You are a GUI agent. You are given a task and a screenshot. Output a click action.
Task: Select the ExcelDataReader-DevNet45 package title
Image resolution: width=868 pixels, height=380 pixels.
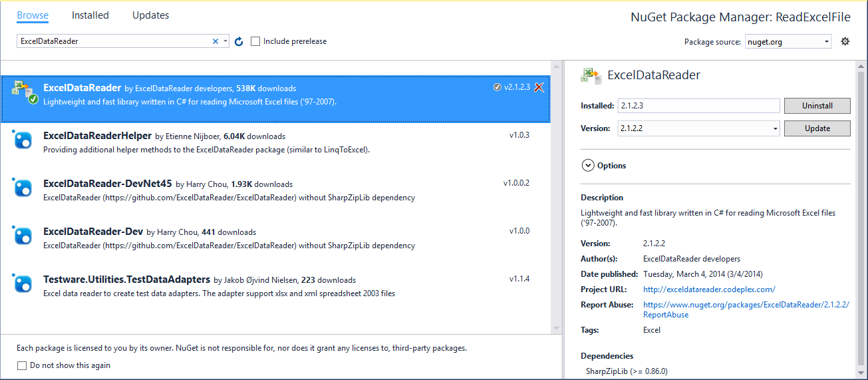108,184
